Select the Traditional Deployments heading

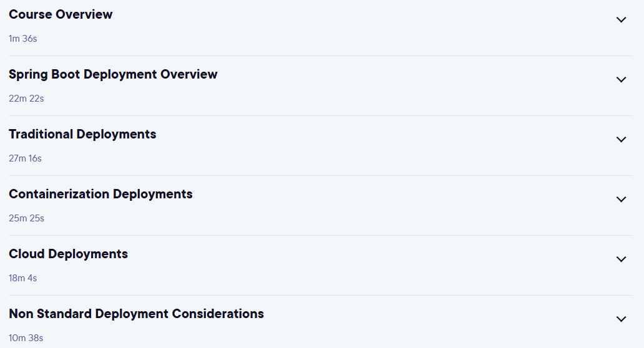pos(82,135)
